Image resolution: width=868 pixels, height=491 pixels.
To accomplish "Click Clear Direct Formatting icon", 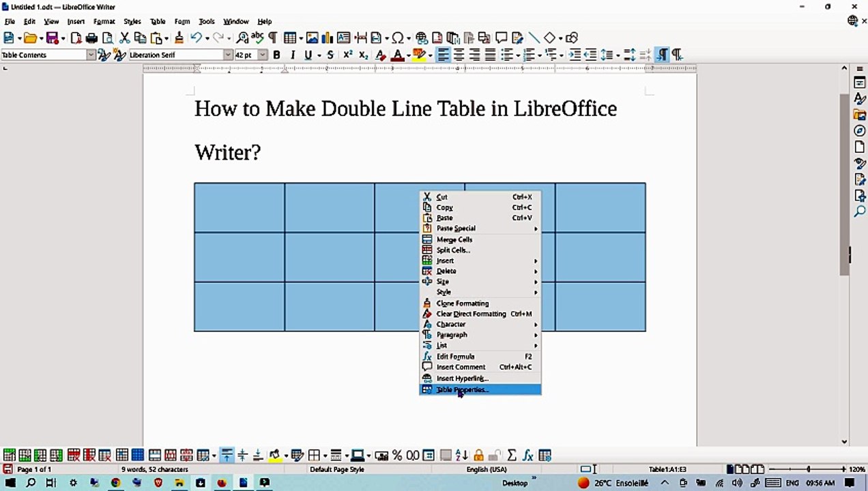I will click(x=380, y=55).
